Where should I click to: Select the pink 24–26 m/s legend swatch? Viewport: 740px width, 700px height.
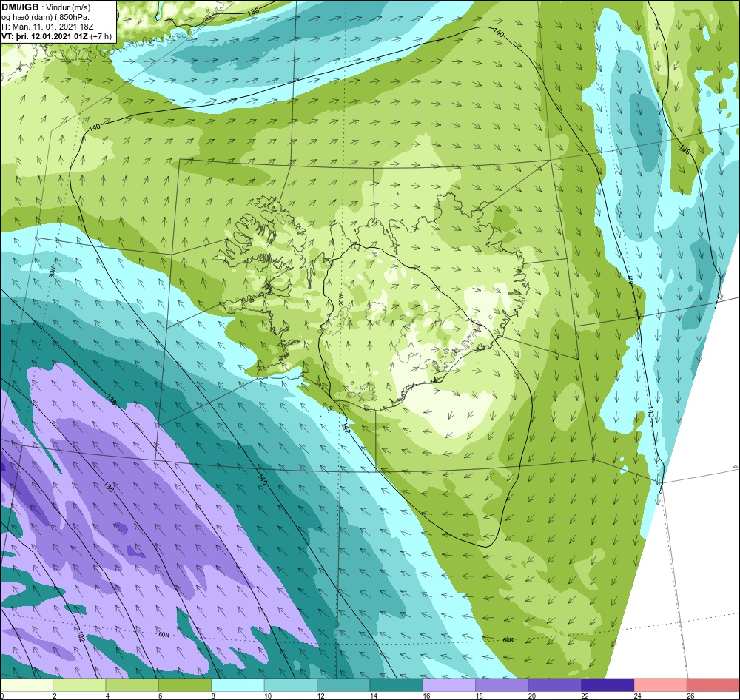click(x=661, y=685)
